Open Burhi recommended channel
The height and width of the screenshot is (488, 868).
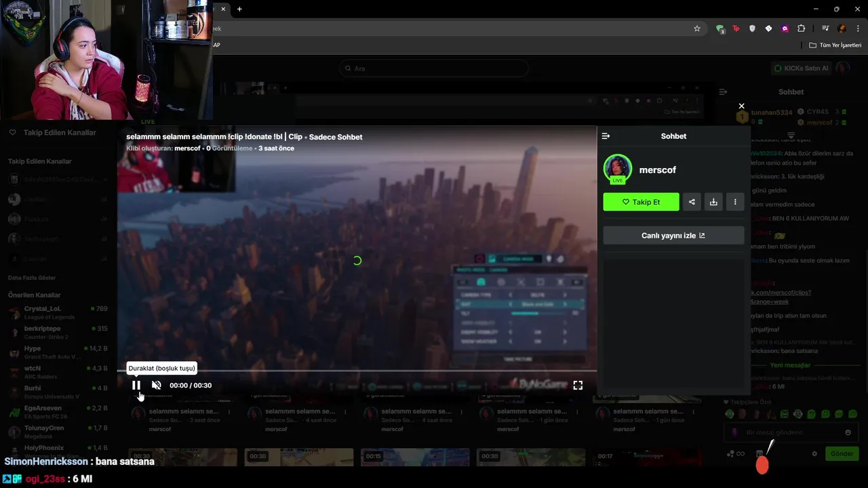click(58, 392)
